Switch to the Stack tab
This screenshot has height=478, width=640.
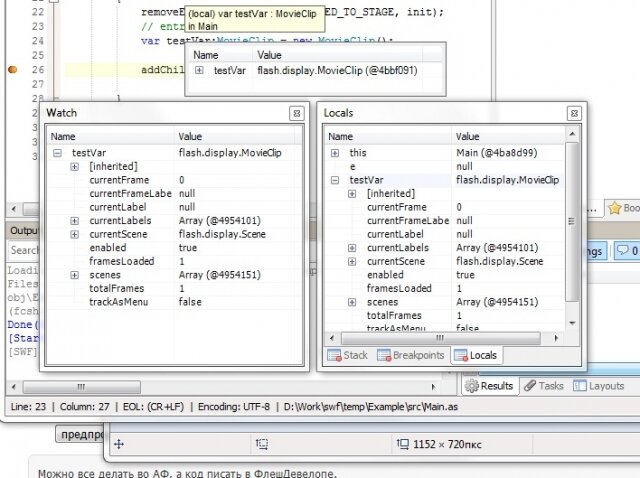click(x=348, y=355)
